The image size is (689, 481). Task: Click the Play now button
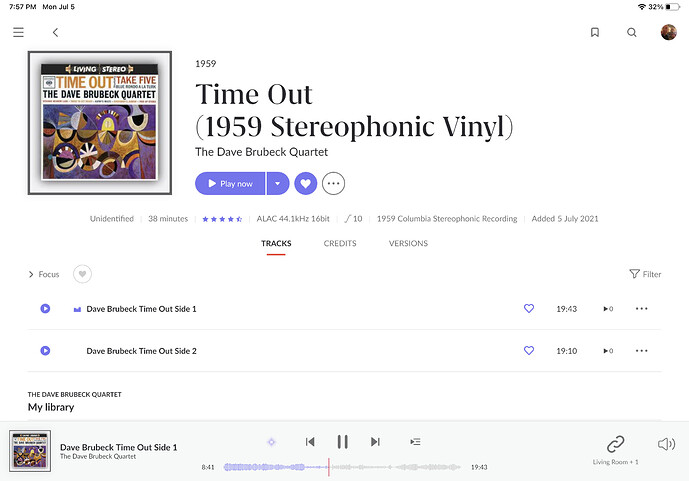tap(230, 183)
